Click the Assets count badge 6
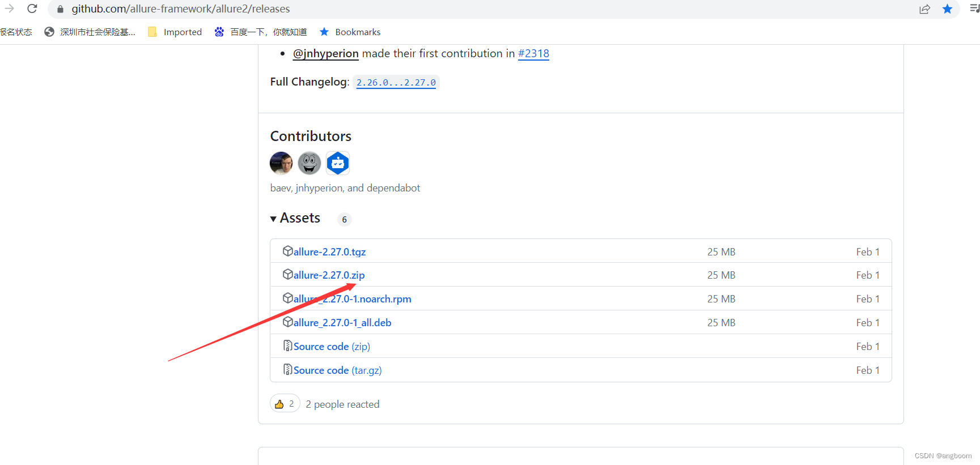The image size is (980, 465). click(344, 219)
